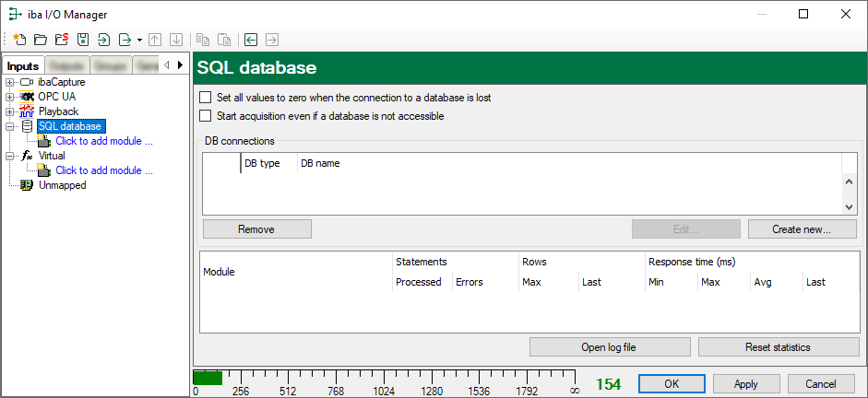Click to add module under SQL database
This screenshot has height=398, width=868.
pos(104,141)
